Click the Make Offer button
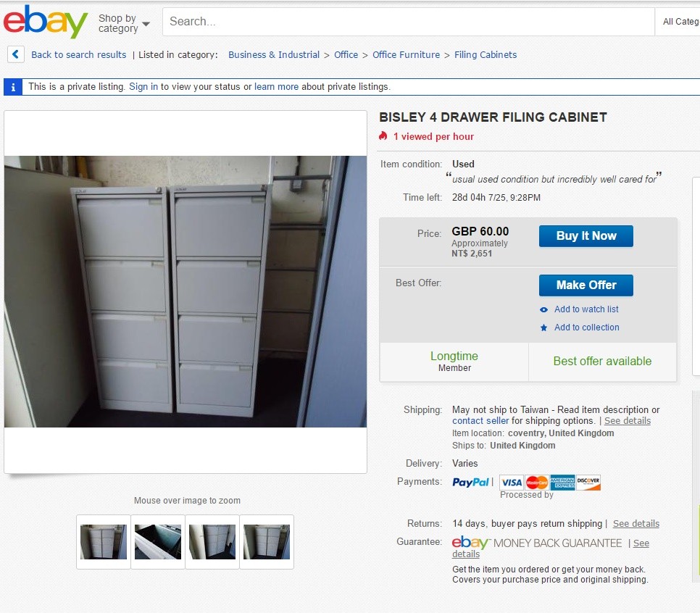 pos(586,285)
